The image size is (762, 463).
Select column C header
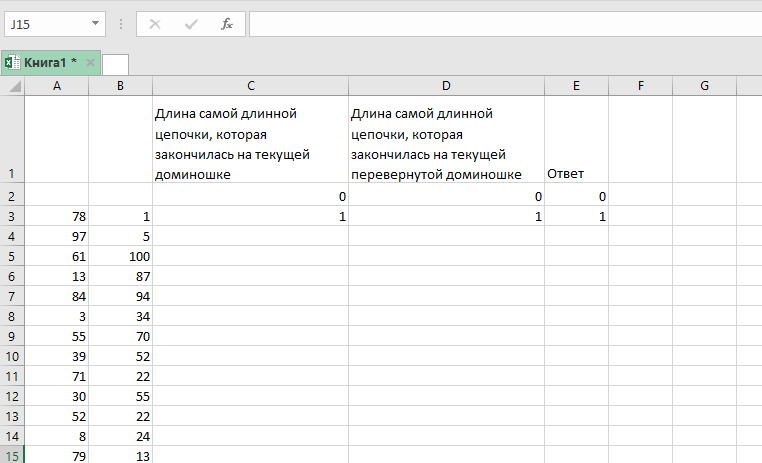click(250, 86)
